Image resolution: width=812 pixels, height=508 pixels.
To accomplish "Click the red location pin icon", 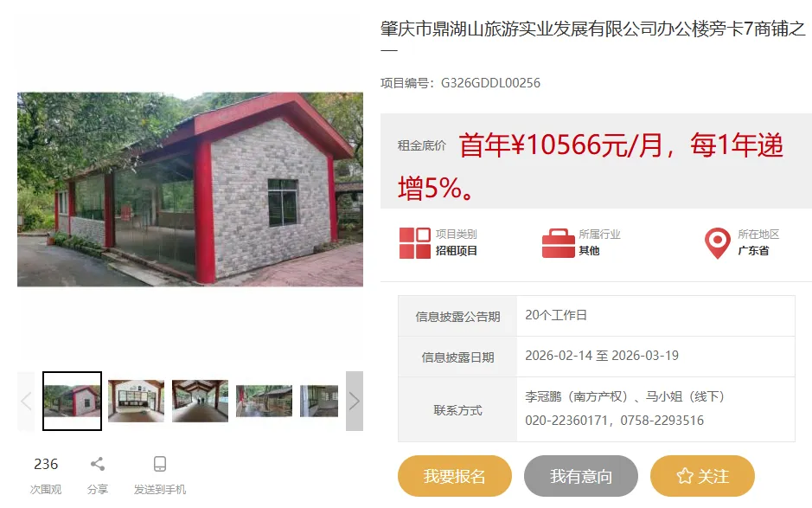I will [717, 243].
